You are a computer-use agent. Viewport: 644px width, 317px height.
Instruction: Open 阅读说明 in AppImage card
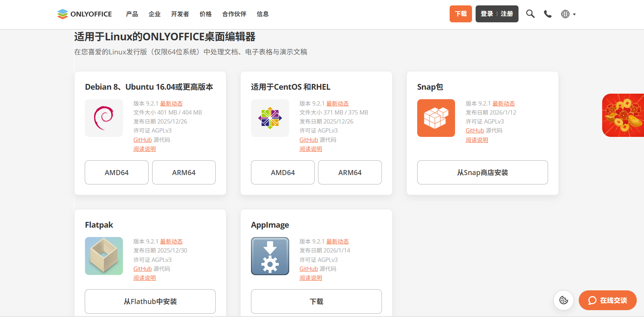(x=311, y=278)
